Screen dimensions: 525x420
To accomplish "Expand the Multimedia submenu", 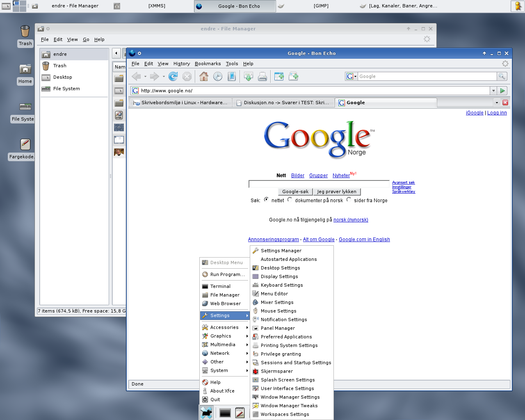I will (x=225, y=345).
